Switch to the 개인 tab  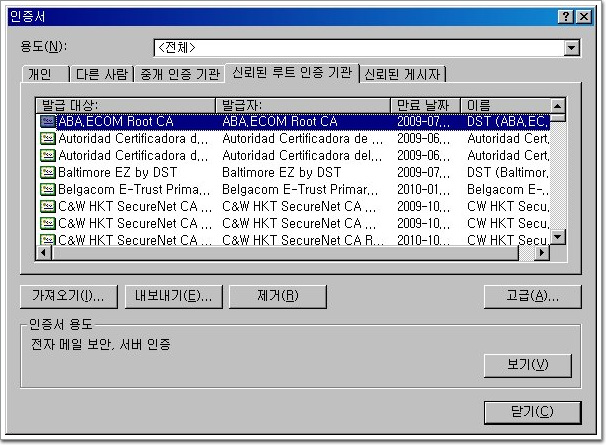(45, 74)
